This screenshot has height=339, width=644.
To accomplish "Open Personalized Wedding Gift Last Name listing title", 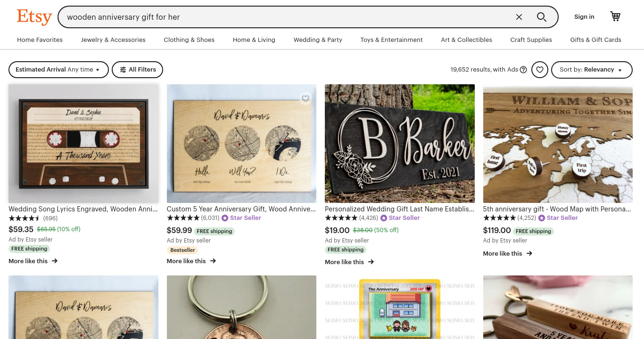I will click(399, 209).
